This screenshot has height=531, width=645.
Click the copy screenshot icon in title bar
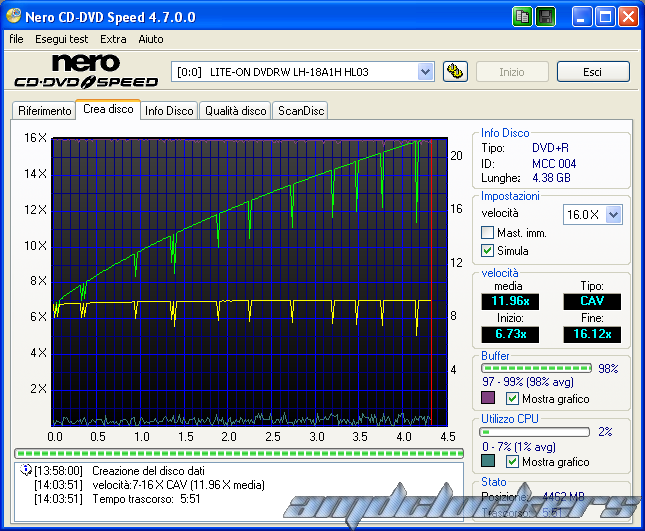[x=522, y=16]
